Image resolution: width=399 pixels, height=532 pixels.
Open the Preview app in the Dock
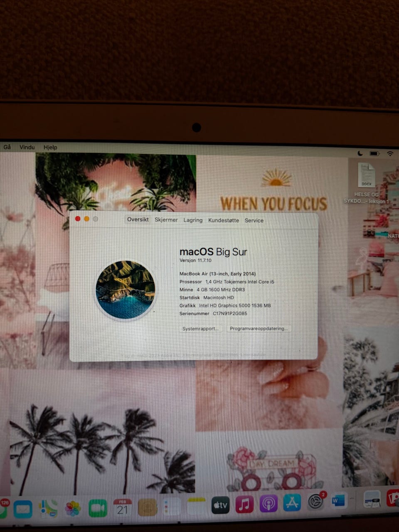point(372,499)
